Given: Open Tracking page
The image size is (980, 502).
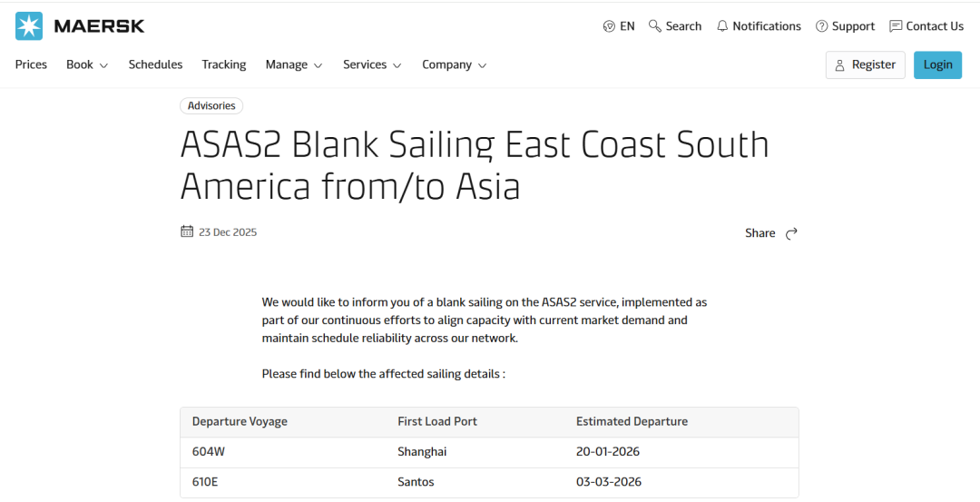Looking at the screenshot, I should pos(224,64).
